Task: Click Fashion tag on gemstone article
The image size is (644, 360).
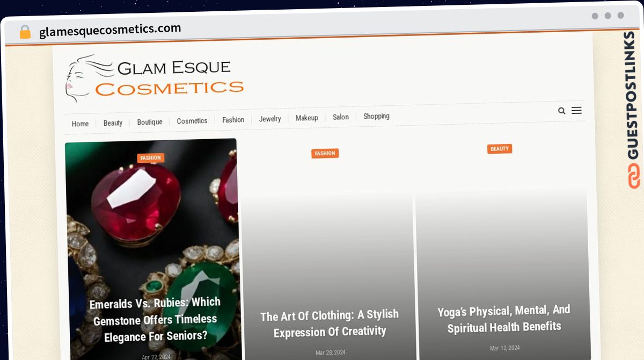Action: (x=150, y=158)
